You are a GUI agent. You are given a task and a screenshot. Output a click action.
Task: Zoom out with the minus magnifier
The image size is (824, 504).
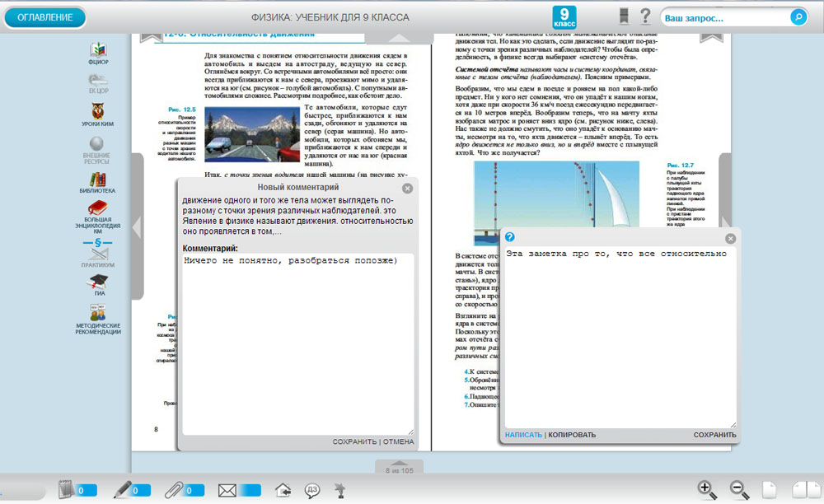[x=739, y=489]
